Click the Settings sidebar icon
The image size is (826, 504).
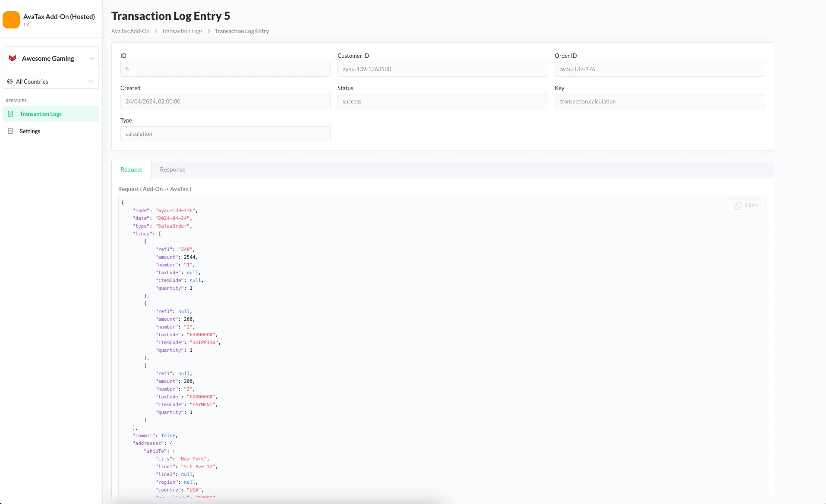10,131
